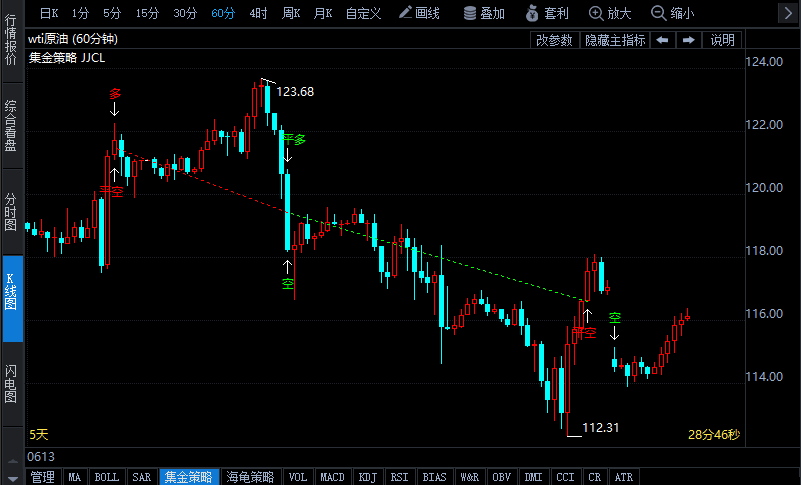Select the K线图 sidebar tab
This screenshot has height=485, width=801.
12,298
